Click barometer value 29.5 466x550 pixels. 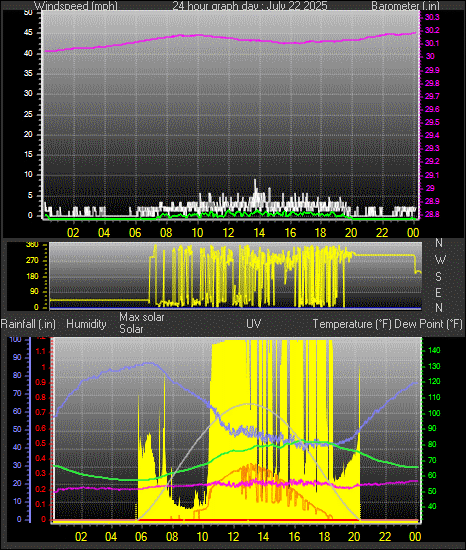(432, 122)
